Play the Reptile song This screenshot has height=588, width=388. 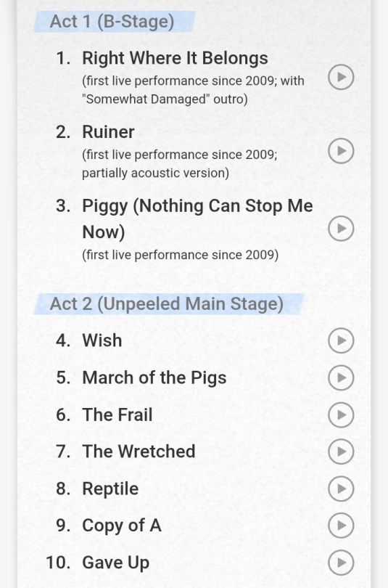tap(341, 489)
